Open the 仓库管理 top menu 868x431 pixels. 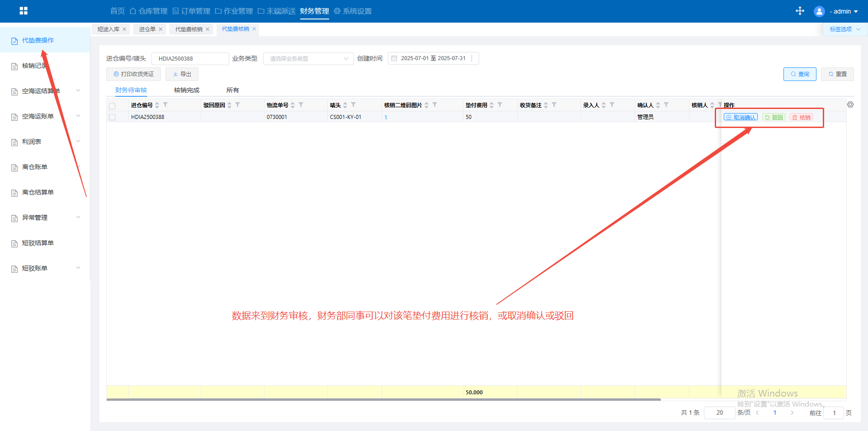point(149,11)
